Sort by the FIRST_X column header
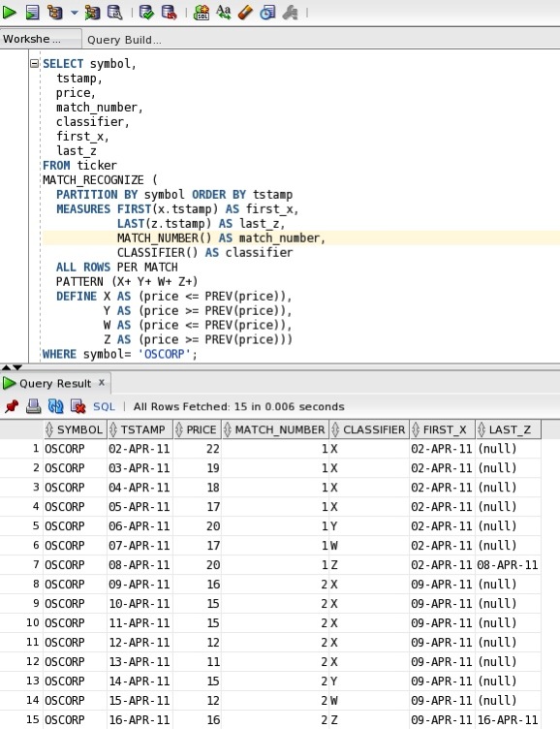 click(442, 429)
